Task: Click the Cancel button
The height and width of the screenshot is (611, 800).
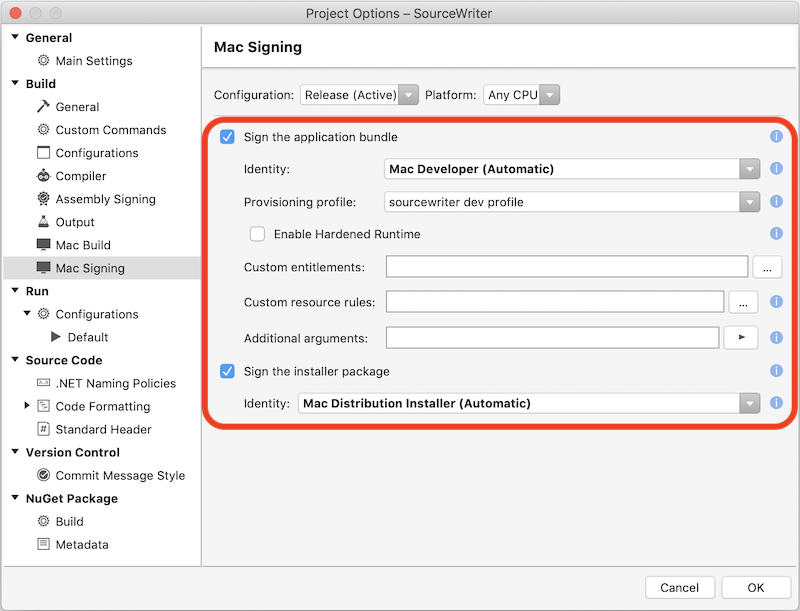Action: pyautogui.click(x=680, y=588)
